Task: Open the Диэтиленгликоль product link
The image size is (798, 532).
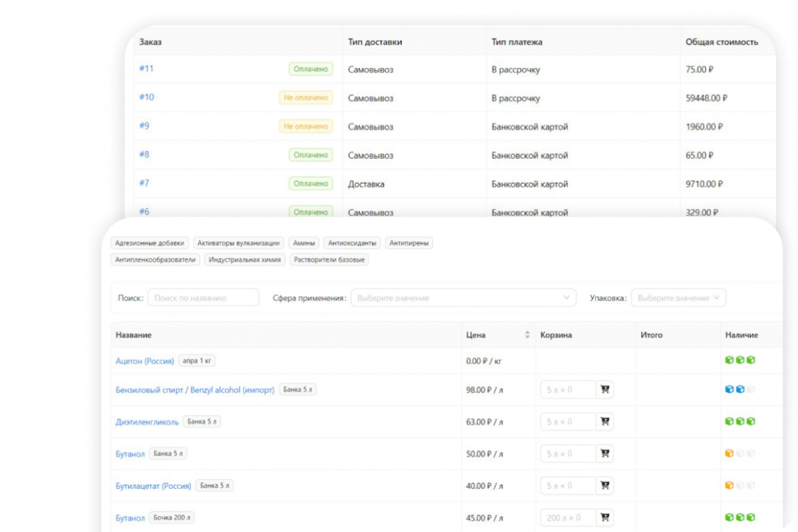Action: pyautogui.click(x=147, y=422)
